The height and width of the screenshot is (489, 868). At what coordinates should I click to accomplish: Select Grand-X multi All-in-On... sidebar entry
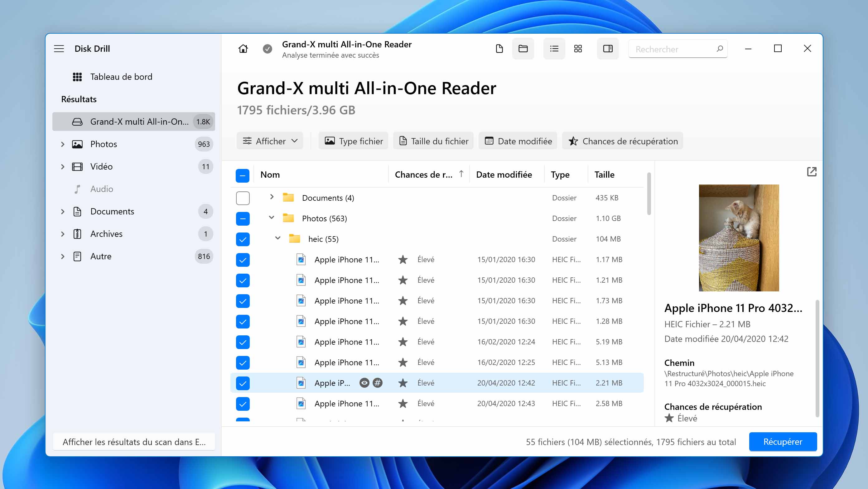pos(134,122)
